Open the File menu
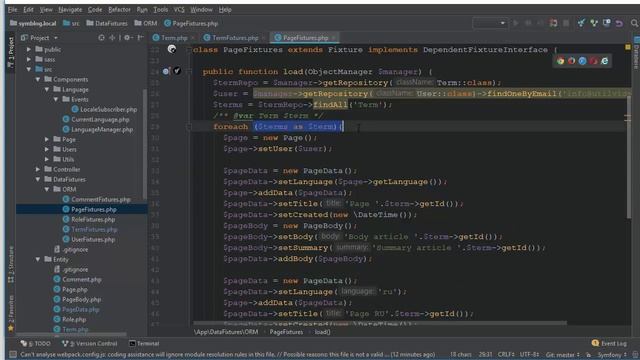Screen dimensions: 640x360 (12, 9)
